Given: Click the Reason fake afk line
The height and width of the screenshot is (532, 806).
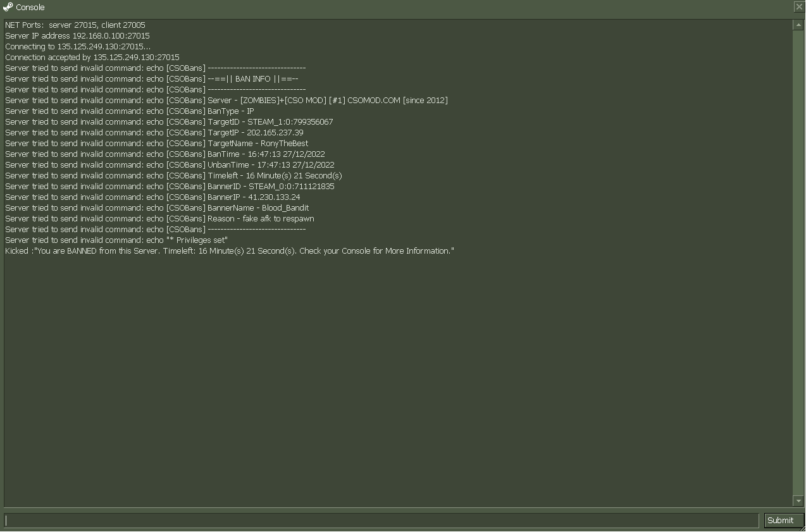Looking at the screenshot, I should coord(159,219).
